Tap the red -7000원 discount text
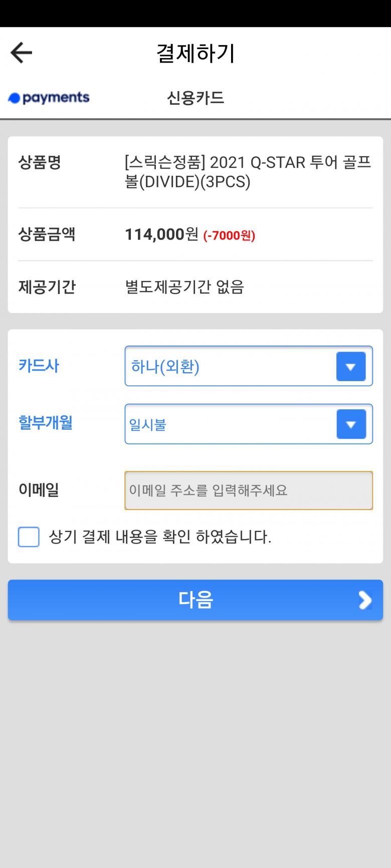 229,235
